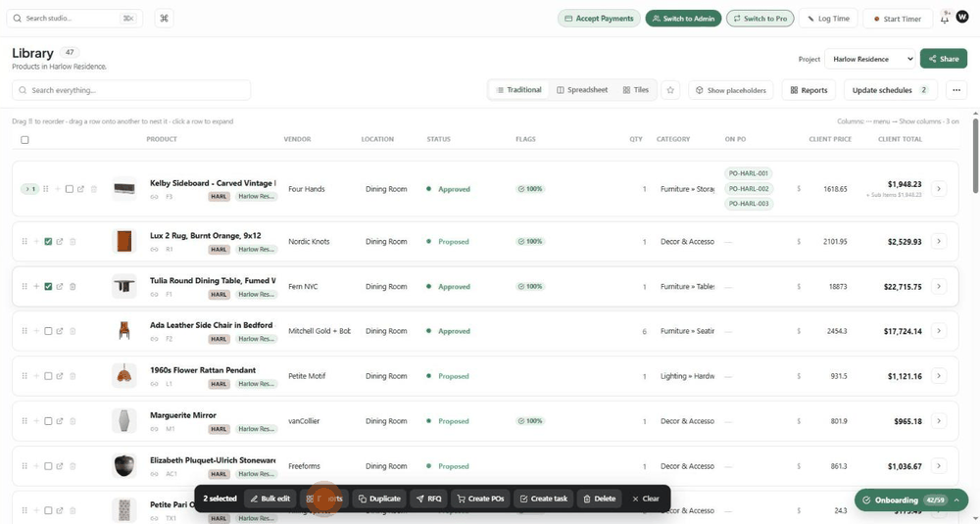Check the Kelby Sideboard checkbox
The image size is (980, 524).
point(70,189)
